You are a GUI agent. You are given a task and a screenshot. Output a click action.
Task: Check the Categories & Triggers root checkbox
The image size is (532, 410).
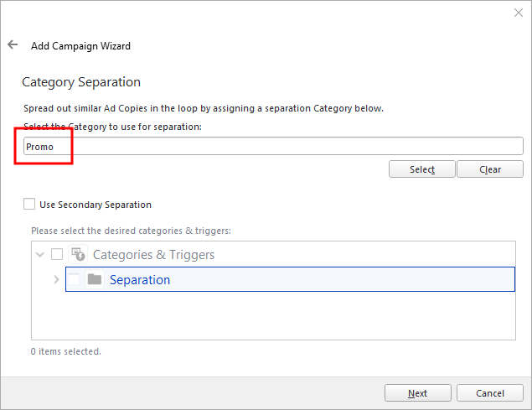point(57,254)
